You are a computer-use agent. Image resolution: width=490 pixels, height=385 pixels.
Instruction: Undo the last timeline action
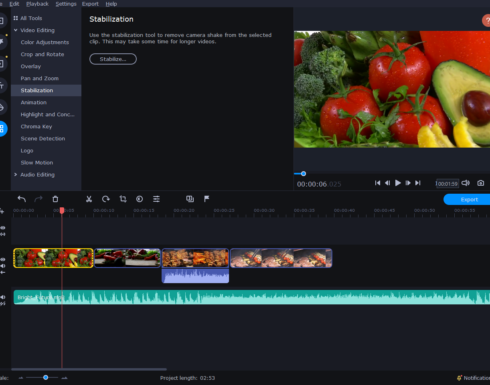tap(22, 199)
